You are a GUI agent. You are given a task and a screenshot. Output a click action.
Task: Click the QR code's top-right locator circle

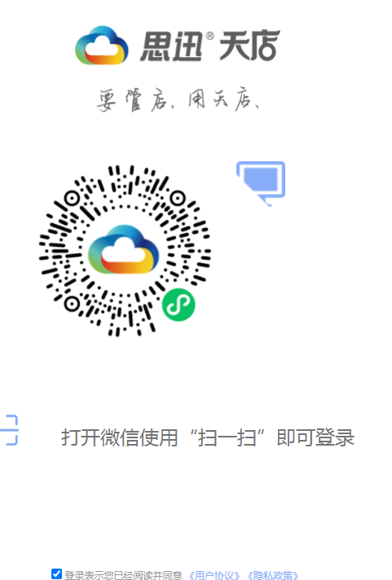[178, 198]
